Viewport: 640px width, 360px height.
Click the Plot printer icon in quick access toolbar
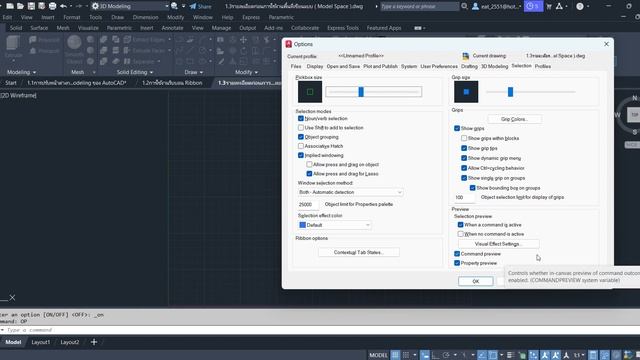click(x=52, y=6)
